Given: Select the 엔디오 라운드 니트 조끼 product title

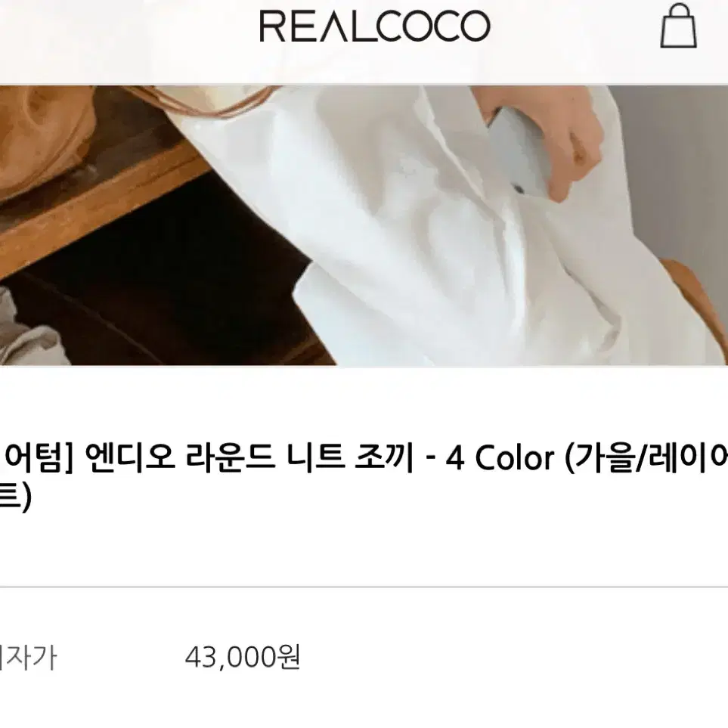Looking at the screenshot, I should 249,457.
